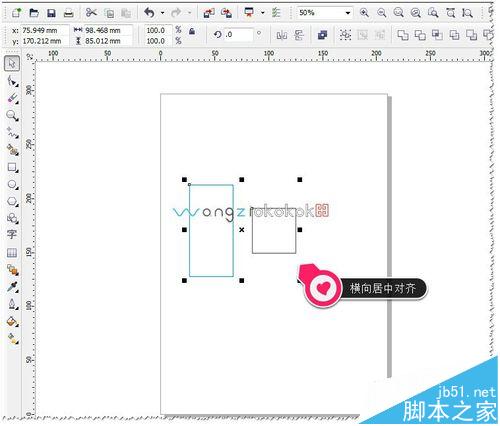
Task: Click the Zoom In magnifier icon
Action: [364, 13]
